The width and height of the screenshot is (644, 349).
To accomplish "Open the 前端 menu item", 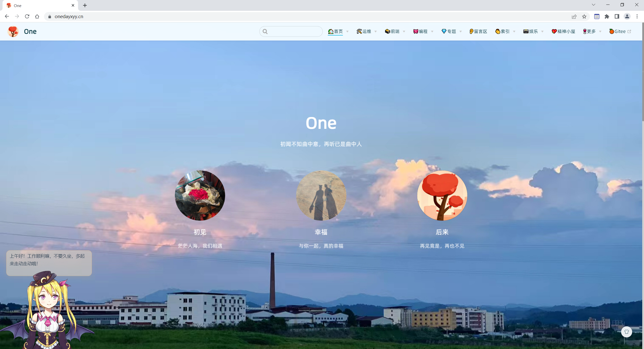I will coord(392,31).
